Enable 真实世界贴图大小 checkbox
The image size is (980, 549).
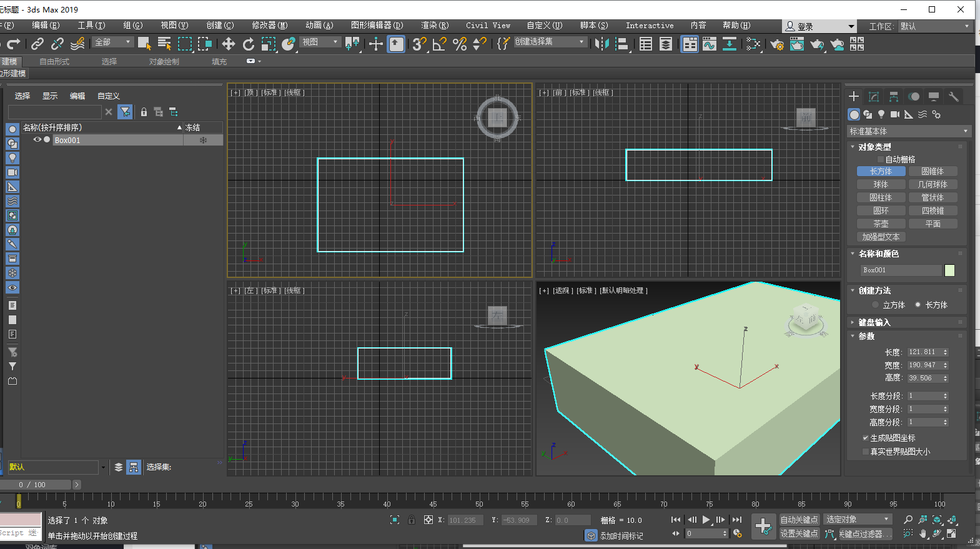(x=866, y=452)
